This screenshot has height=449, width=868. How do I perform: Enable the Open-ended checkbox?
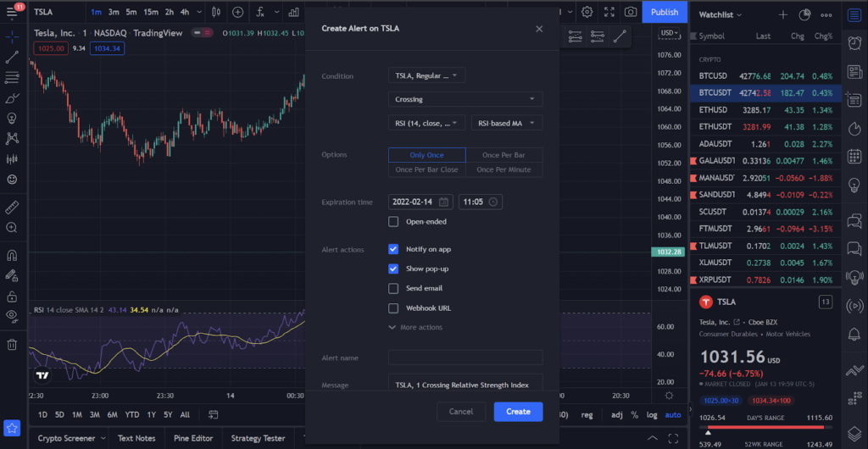tap(393, 222)
